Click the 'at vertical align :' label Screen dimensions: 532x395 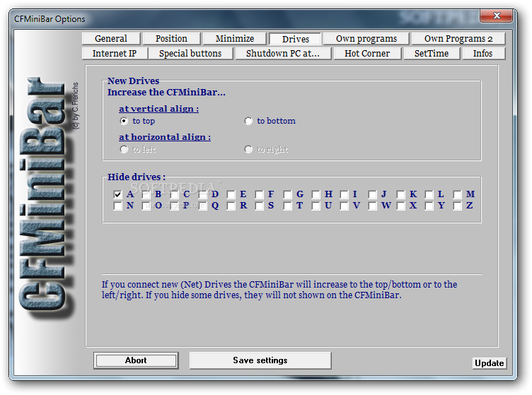(x=158, y=109)
